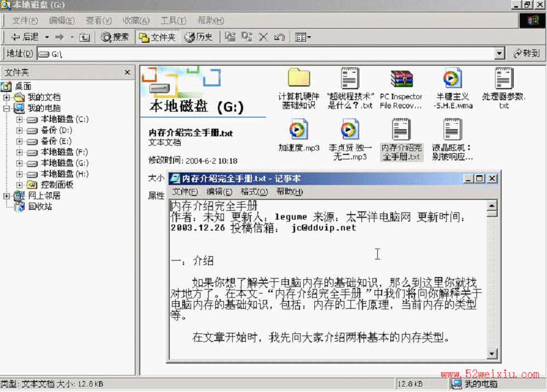Expand 本地磁盘 (H:) tree node

20,174
